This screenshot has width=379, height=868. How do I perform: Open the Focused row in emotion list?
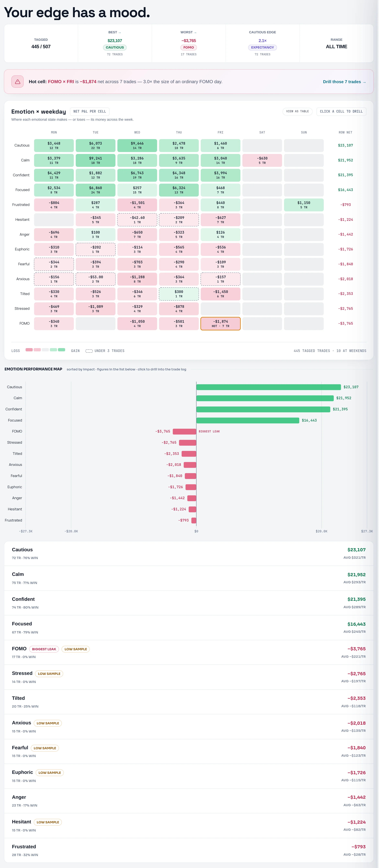(189, 628)
